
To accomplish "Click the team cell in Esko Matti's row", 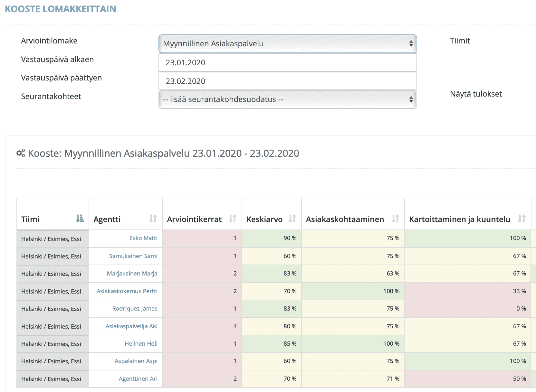I will 53,239.
